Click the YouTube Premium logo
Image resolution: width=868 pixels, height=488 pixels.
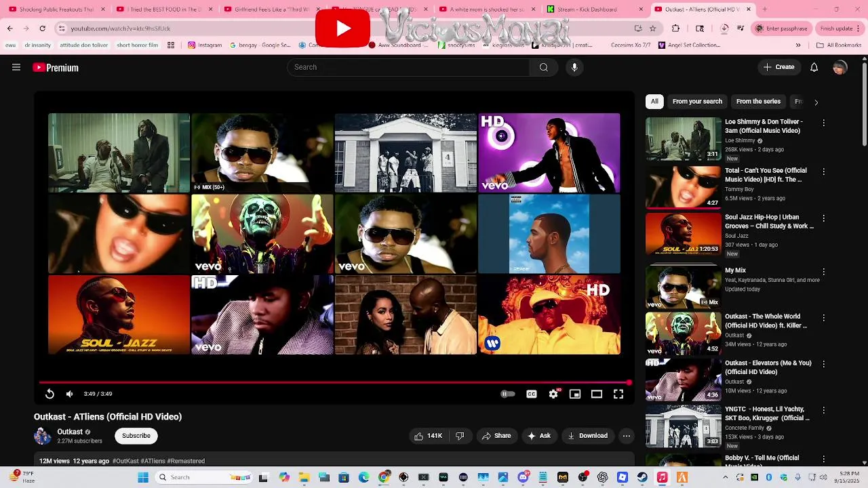(56, 68)
